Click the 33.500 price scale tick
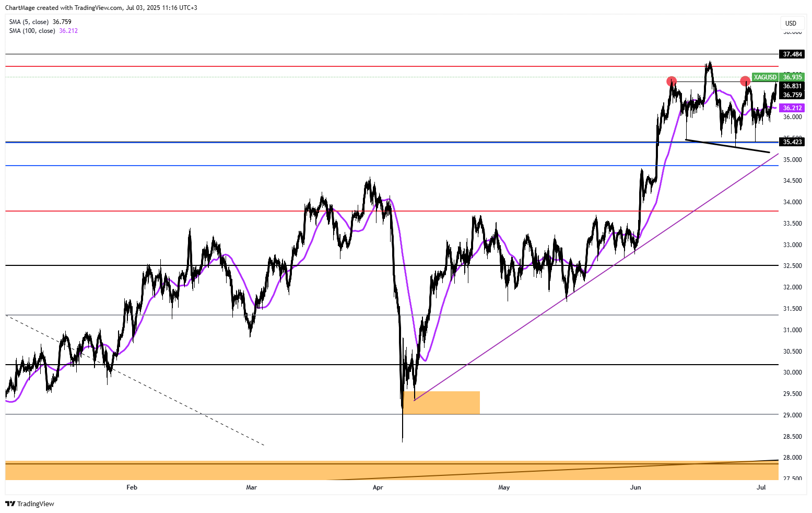Viewport: 812px width, 513px height. pos(792,224)
